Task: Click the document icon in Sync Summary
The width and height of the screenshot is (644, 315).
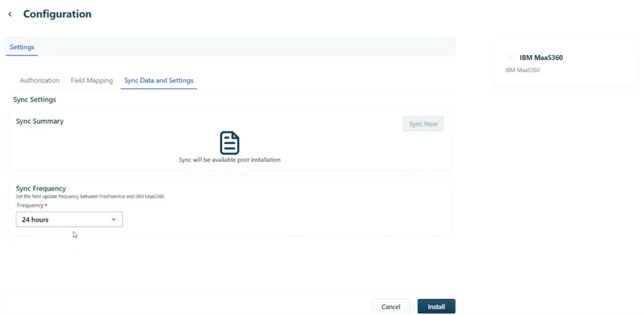Action: pos(229,143)
